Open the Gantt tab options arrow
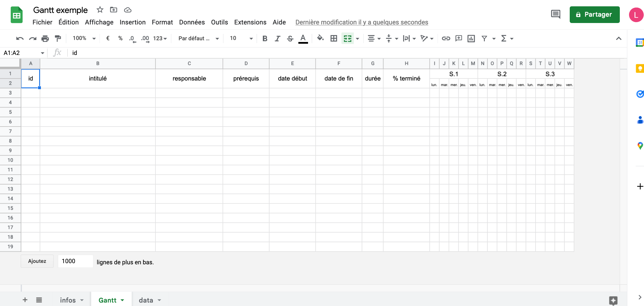The width and height of the screenshot is (644, 306). [122, 300]
